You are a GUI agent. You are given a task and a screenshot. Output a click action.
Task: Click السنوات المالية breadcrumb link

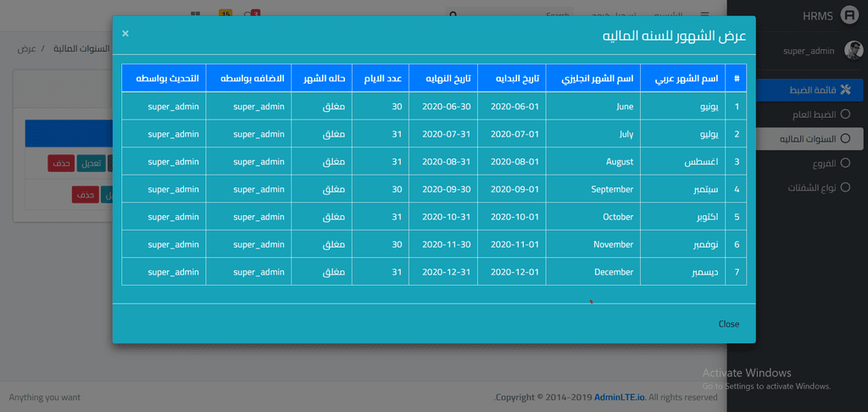tap(81, 48)
